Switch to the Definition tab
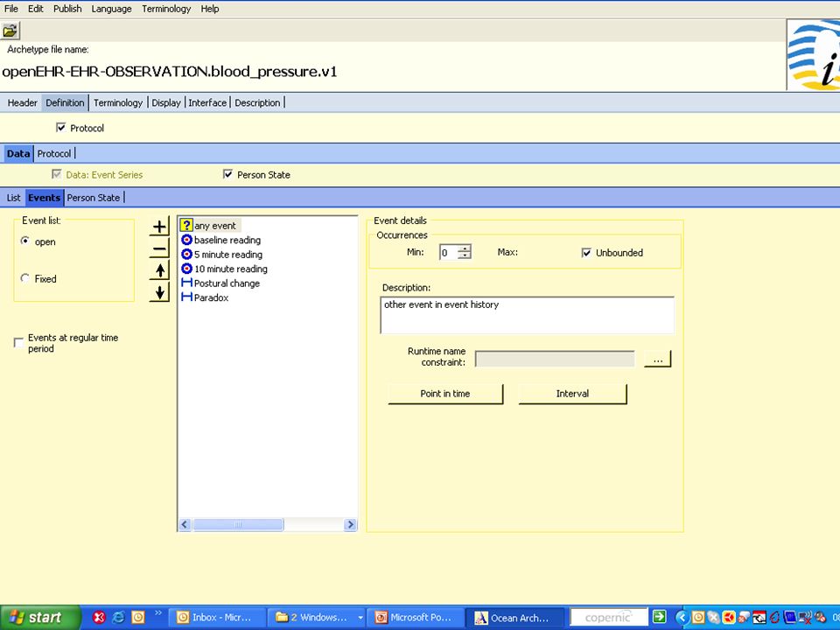The width and height of the screenshot is (840, 630). 65,102
